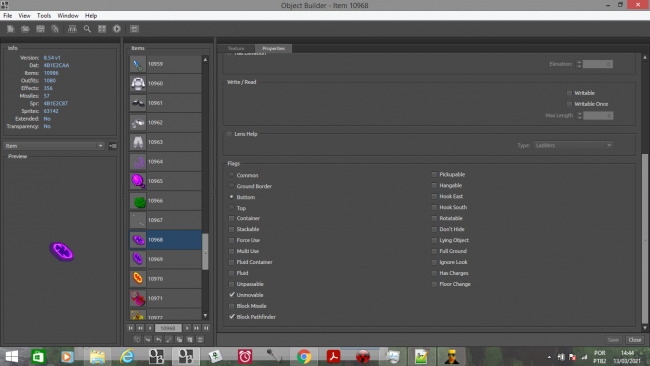The width and height of the screenshot is (650, 366).
Task: Switch to the Texture tab
Action: click(236, 48)
